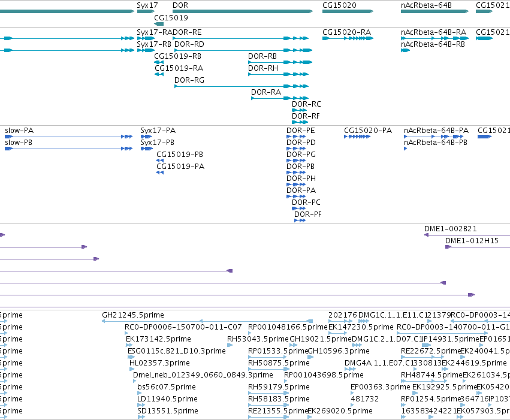This screenshot has height=420, width=510.
Task: Select the DME1-002B21 clone label
Action: coord(451,229)
